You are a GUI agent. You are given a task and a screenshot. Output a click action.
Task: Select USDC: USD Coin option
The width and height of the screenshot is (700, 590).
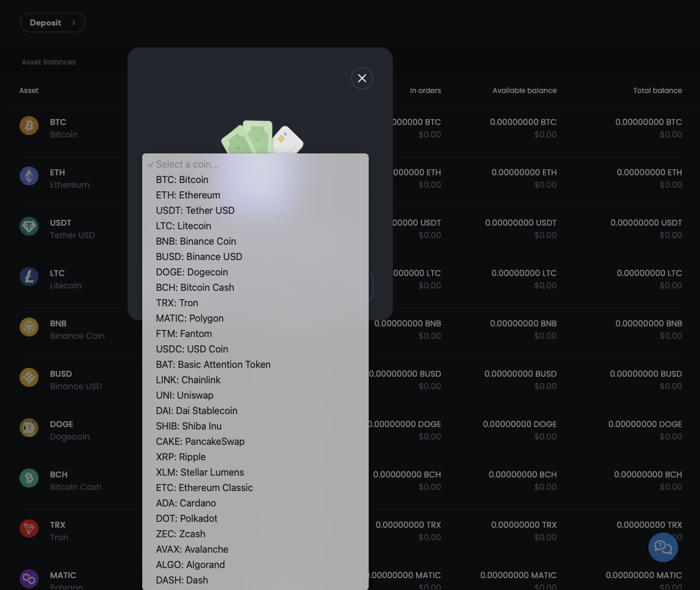255,349
